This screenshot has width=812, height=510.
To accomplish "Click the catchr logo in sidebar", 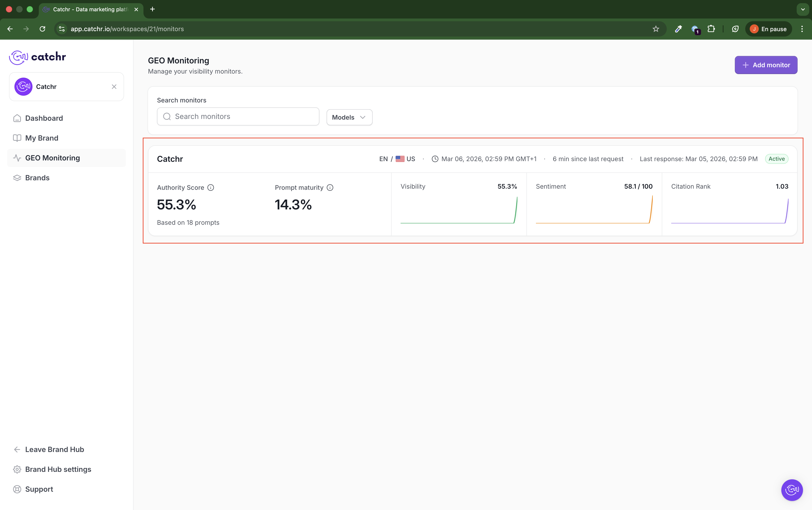I will click(x=37, y=57).
